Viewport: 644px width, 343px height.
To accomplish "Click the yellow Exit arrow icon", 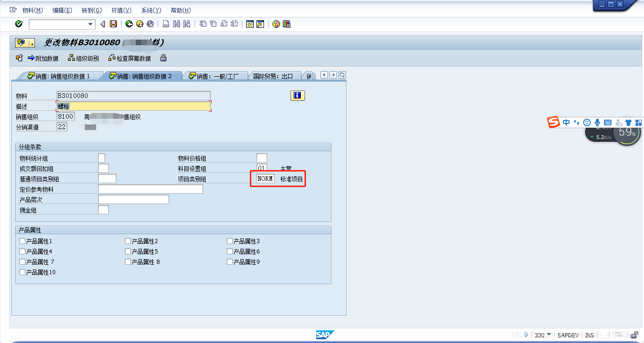I will (x=140, y=24).
